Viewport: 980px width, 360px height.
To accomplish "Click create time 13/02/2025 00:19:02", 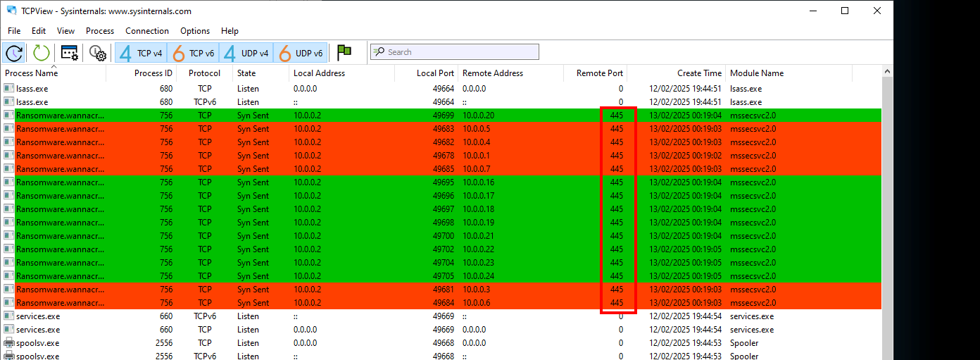I will click(685, 156).
